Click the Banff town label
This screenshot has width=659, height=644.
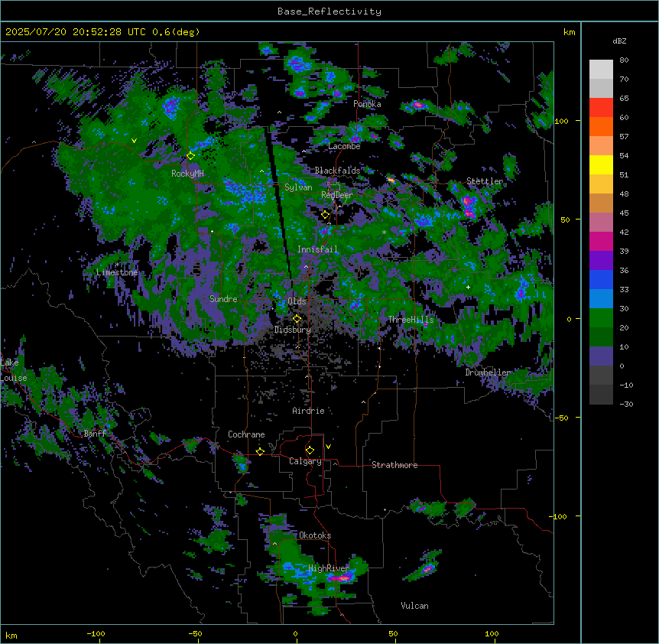pos(95,434)
